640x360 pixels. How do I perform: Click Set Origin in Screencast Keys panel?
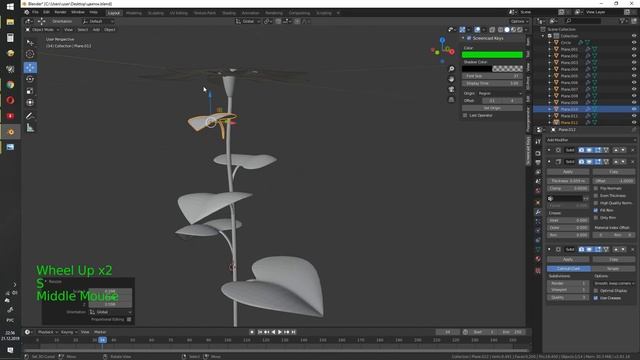[x=492, y=108]
